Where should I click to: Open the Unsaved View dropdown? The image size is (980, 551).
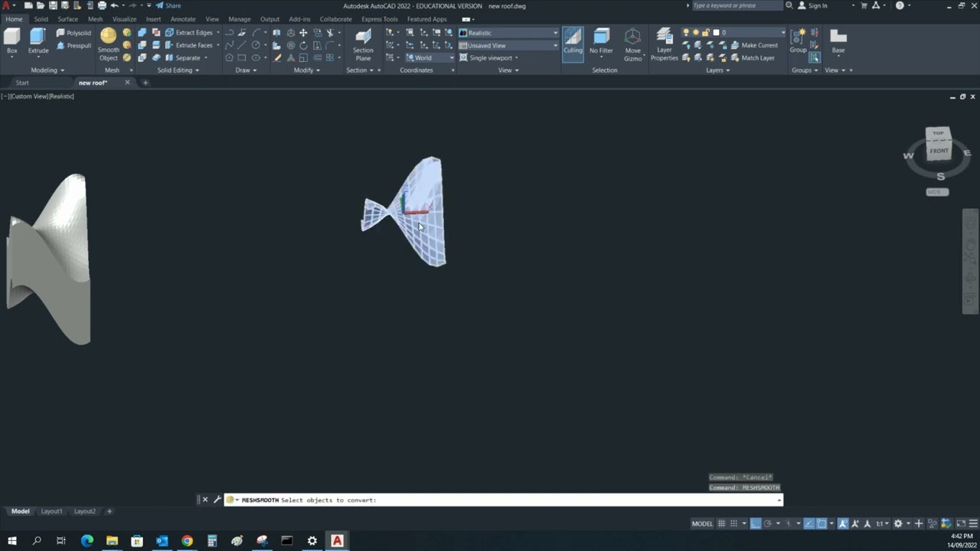(x=508, y=45)
